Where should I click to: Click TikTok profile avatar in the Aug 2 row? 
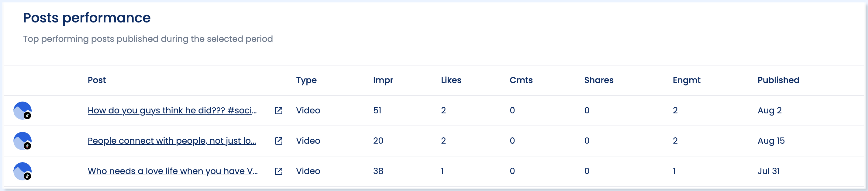(22, 111)
